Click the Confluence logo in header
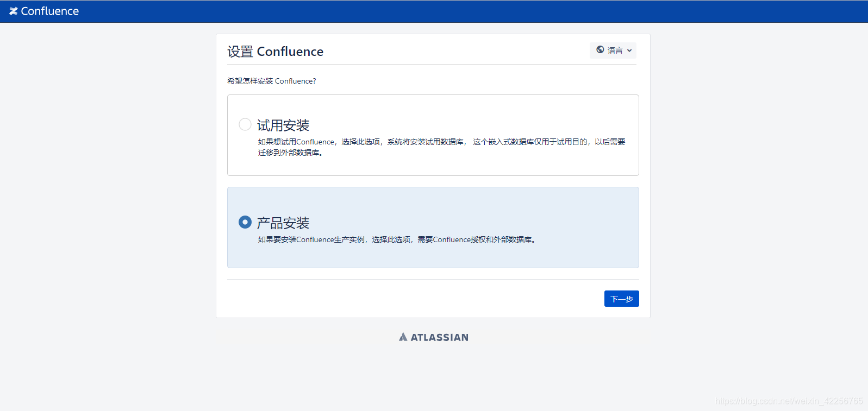This screenshot has height=411, width=868. (44, 11)
